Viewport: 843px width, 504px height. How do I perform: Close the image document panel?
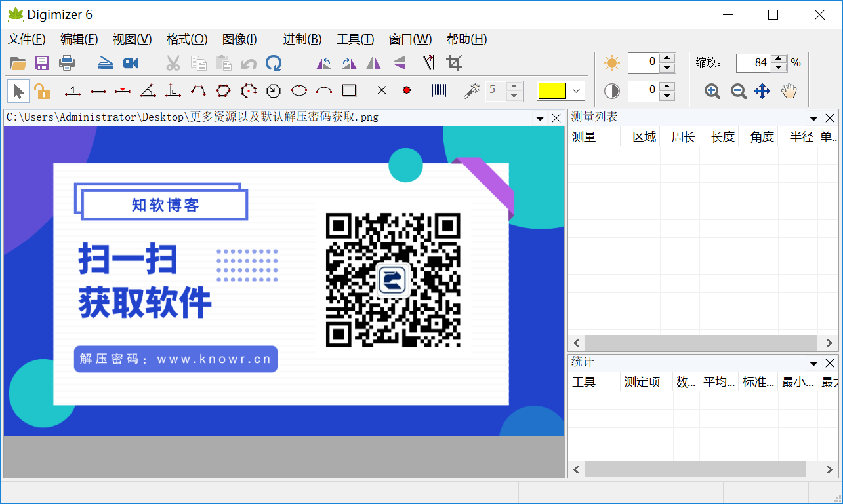(556, 118)
